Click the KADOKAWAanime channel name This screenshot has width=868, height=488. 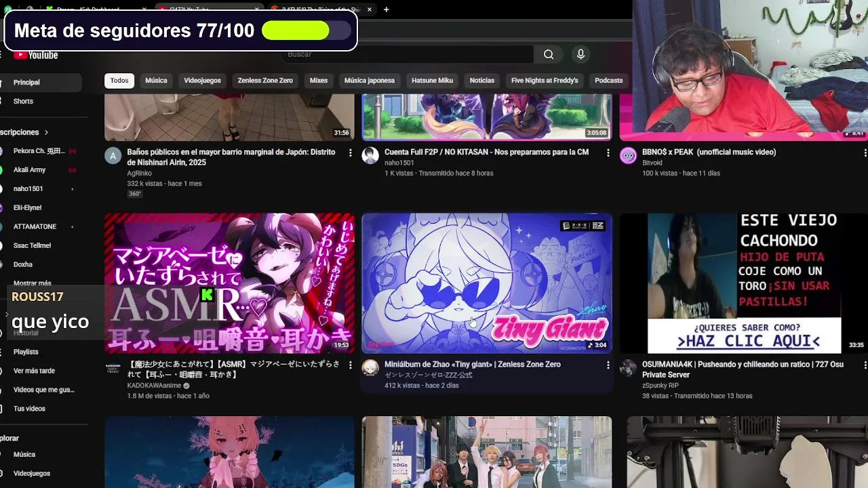(x=154, y=386)
